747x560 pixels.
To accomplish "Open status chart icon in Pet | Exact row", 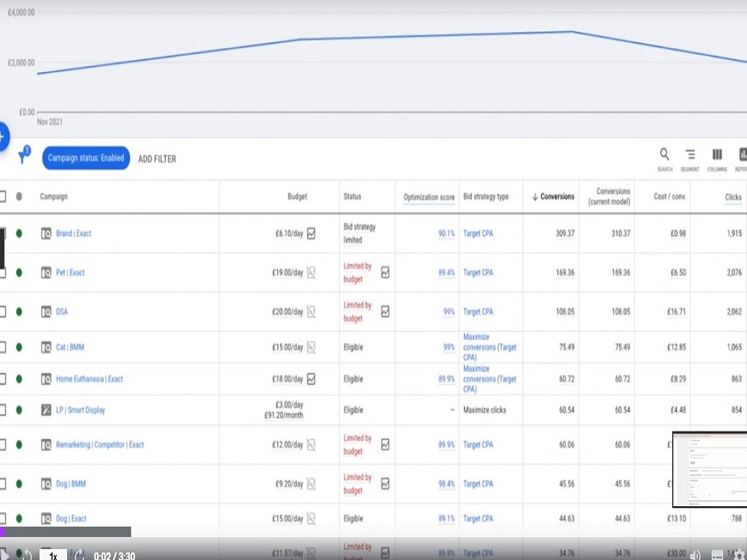I will [385, 273].
